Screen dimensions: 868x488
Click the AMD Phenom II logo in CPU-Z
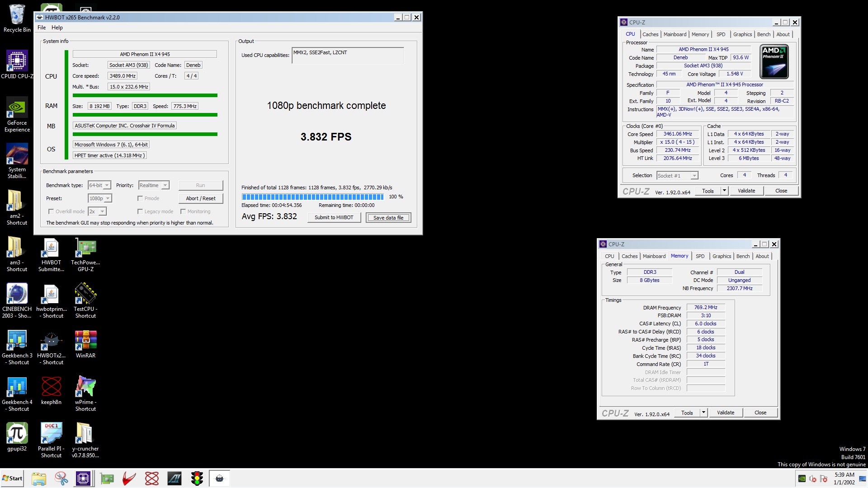774,61
